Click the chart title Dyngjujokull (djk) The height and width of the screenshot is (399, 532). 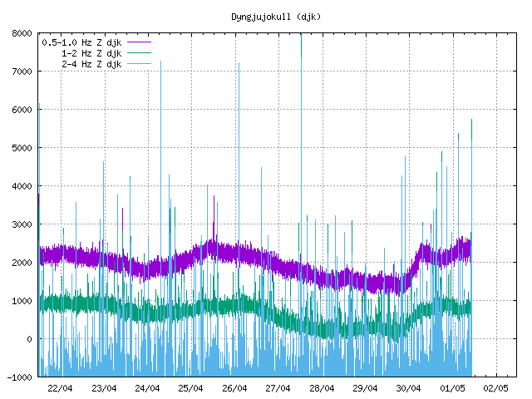click(276, 17)
